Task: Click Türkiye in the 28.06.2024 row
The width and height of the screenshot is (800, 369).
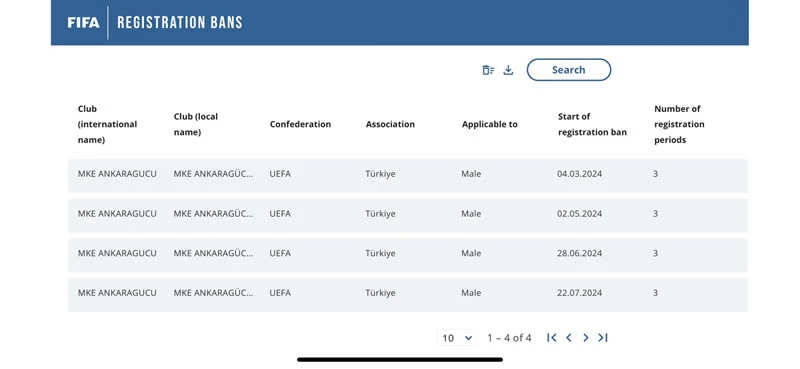Action: pos(380,253)
